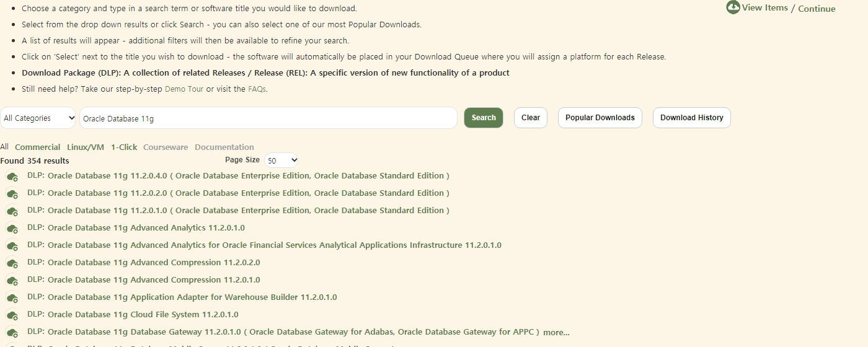Open Advanced Analytics for Oracle Financial Services entry

(x=264, y=245)
